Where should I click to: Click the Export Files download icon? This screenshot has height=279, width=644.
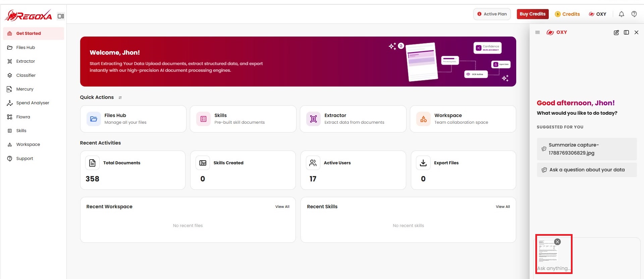423,163
